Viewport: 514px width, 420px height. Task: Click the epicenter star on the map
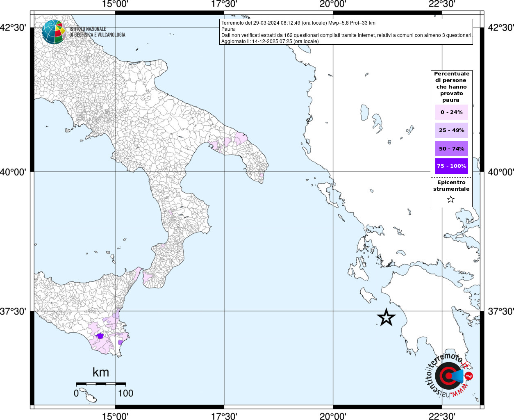click(386, 317)
